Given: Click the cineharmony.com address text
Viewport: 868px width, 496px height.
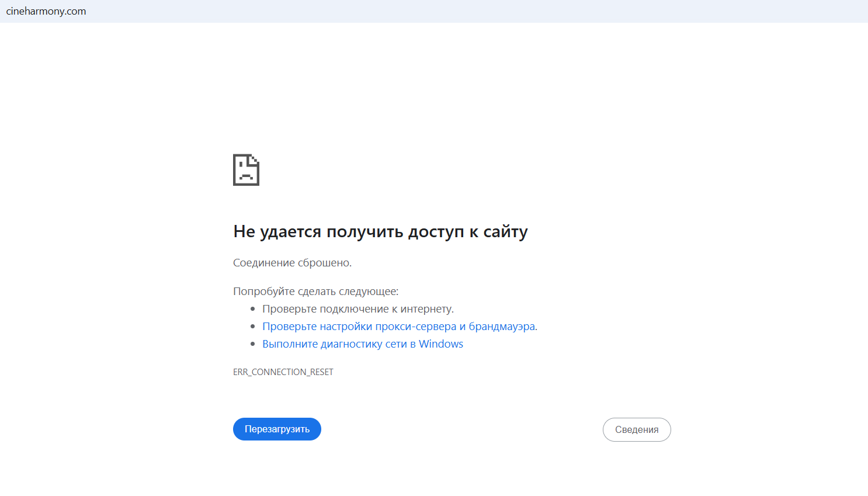Looking at the screenshot, I should pos(46,11).
